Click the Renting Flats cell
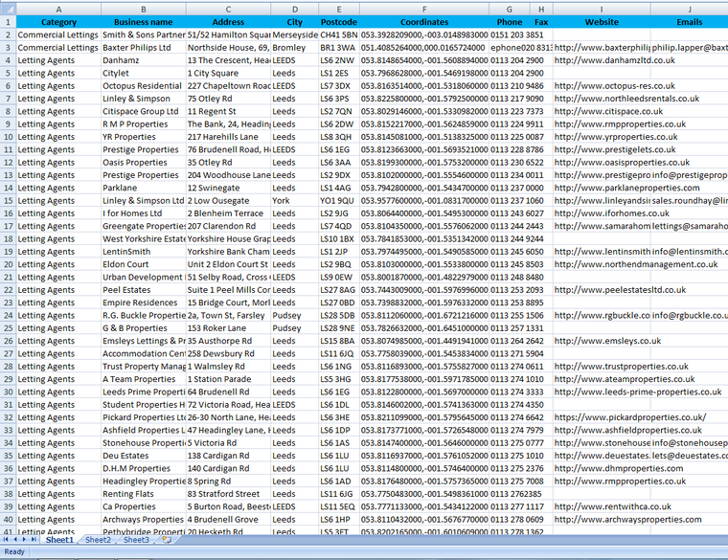 [x=144, y=494]
